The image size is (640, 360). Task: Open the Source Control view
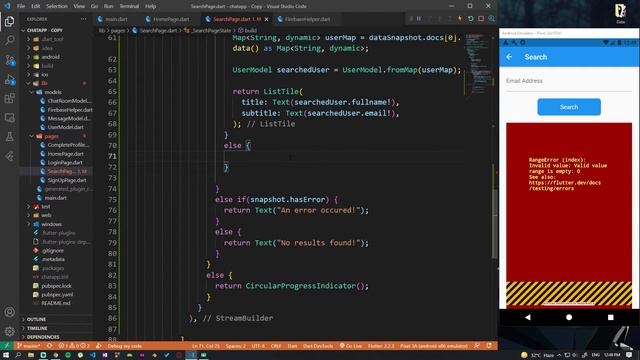[x=9, y=60]
